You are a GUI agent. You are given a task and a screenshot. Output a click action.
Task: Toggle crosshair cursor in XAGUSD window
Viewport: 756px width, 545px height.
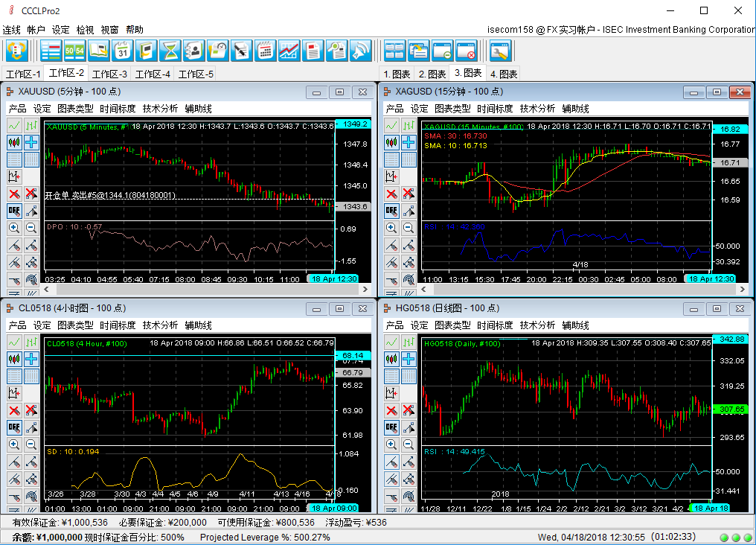409,142
